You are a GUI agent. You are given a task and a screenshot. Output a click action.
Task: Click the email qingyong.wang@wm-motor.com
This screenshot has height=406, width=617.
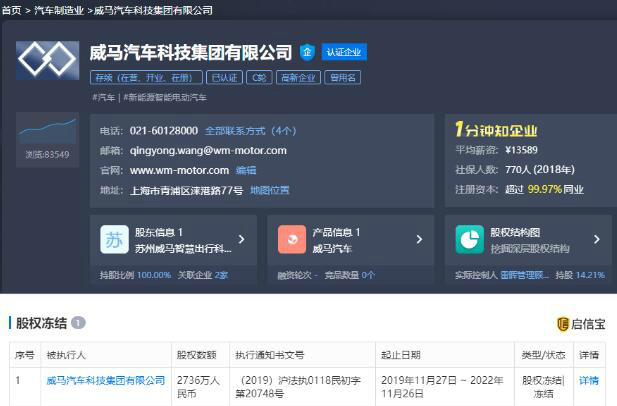[x=208, y=151]
